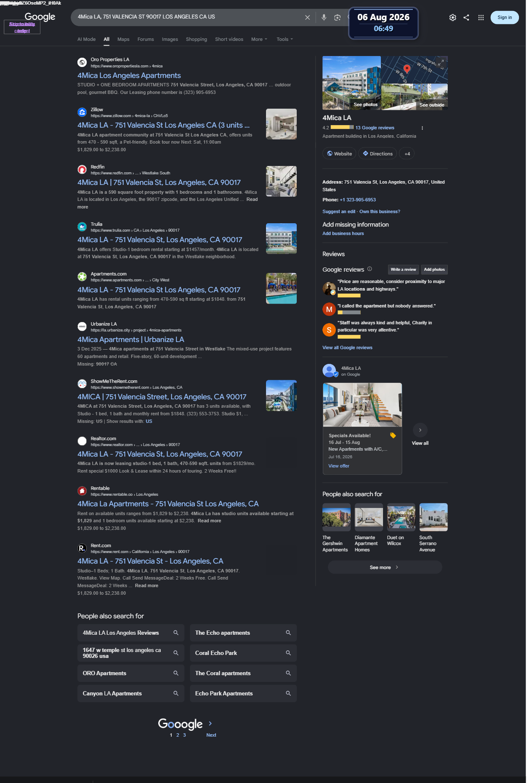
Task: Switch to the Forums tab
Action: tap(146, 39)
